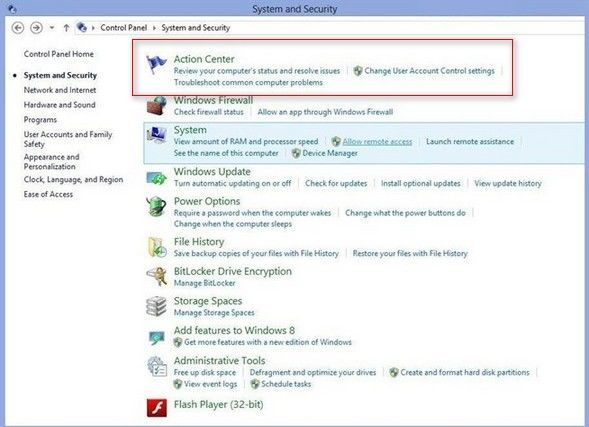Open the recent locations dropdown arrow
589x427 pixels.
tap(52, 28)
